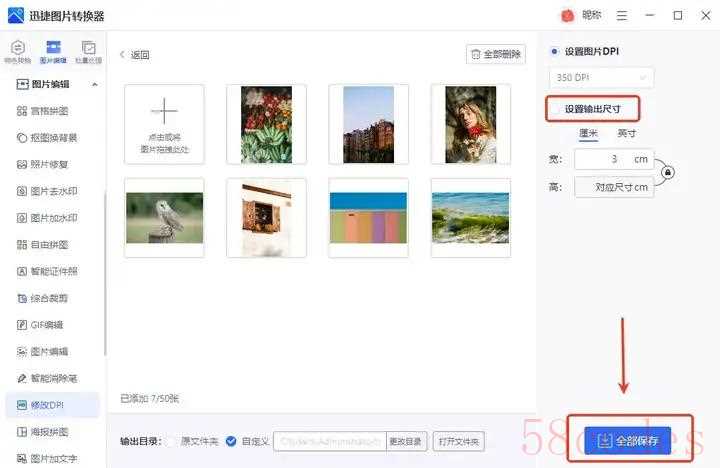Toggle the aspect ratio lock icon

668,173
